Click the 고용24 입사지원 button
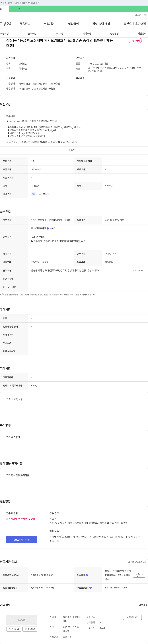The image size is (148, 644). point(21,539)
